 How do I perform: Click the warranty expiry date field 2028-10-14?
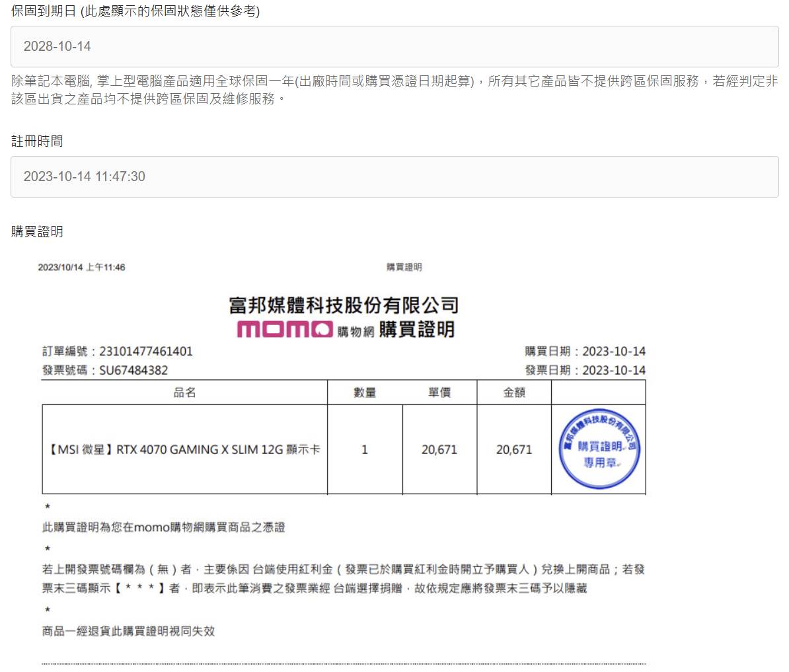tap(394, 47)
